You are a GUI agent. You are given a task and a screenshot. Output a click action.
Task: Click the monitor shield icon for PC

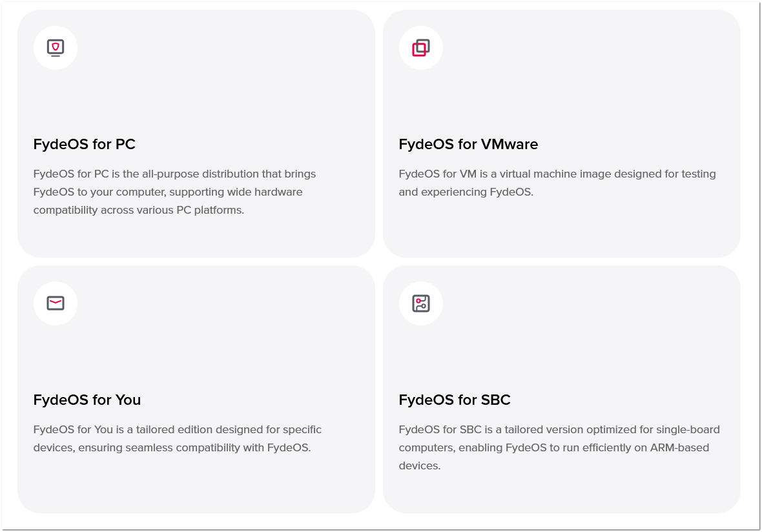click(56, 48)
